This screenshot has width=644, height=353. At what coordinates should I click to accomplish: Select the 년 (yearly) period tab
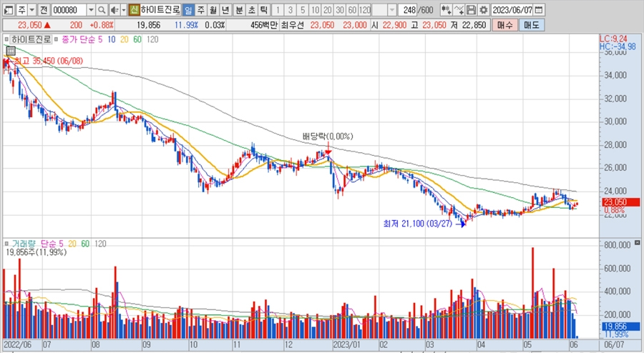[226, 10]
